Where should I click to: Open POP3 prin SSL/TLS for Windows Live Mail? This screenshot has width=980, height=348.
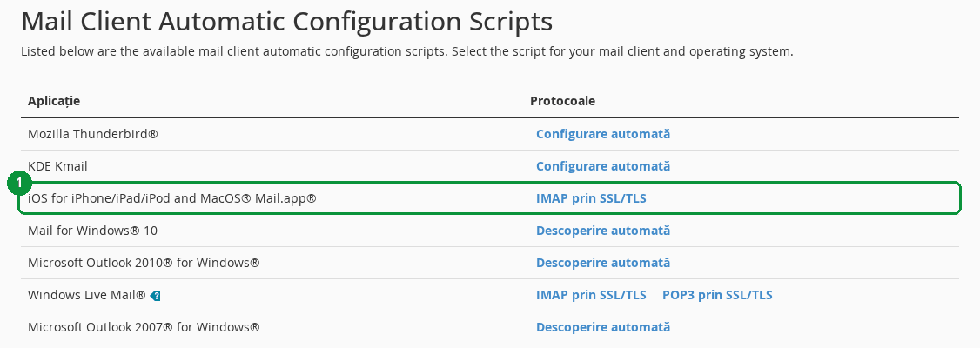pyautogui.click(x=717, y=295)
